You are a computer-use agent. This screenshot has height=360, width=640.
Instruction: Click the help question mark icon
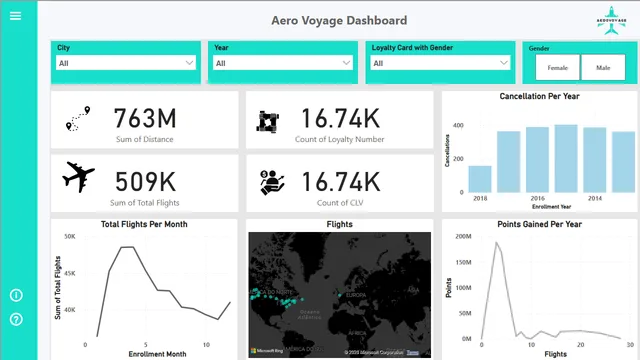pos(16,319)
